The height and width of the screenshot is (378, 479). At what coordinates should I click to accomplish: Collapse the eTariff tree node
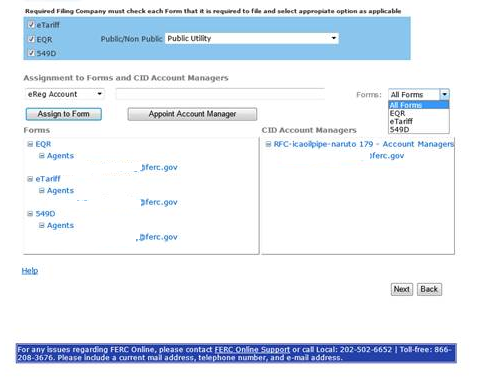coord(30,179)
